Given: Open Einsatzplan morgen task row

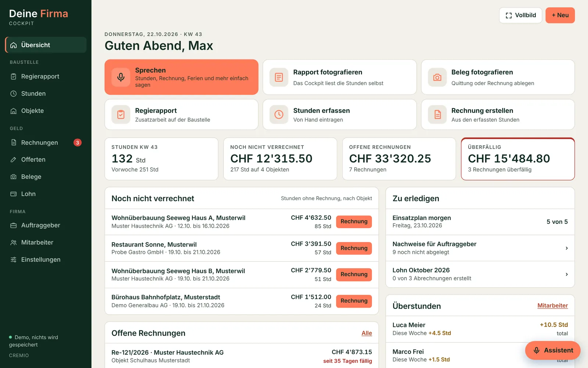Looking at the screenshot, I should [x=480, y=222].
